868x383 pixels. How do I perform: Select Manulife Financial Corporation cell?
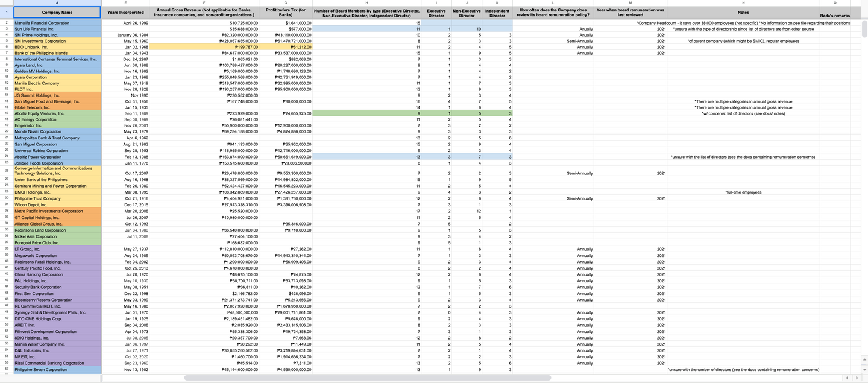[x=57, y=23]
